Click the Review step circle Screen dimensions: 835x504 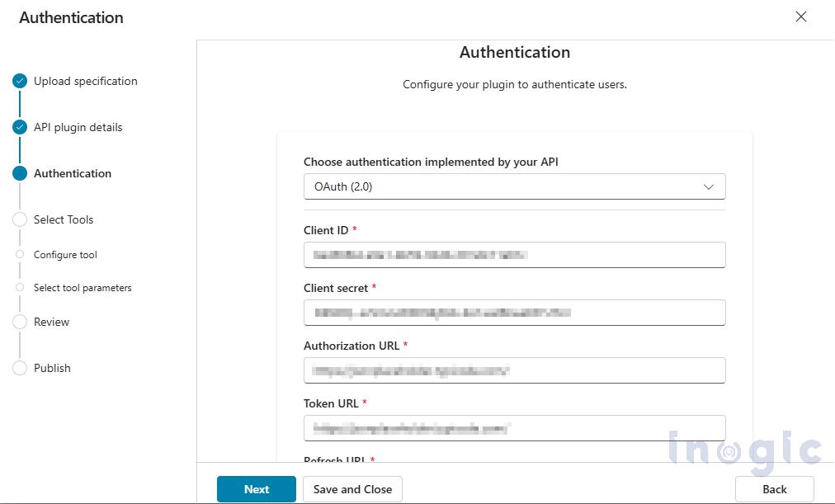20,322
